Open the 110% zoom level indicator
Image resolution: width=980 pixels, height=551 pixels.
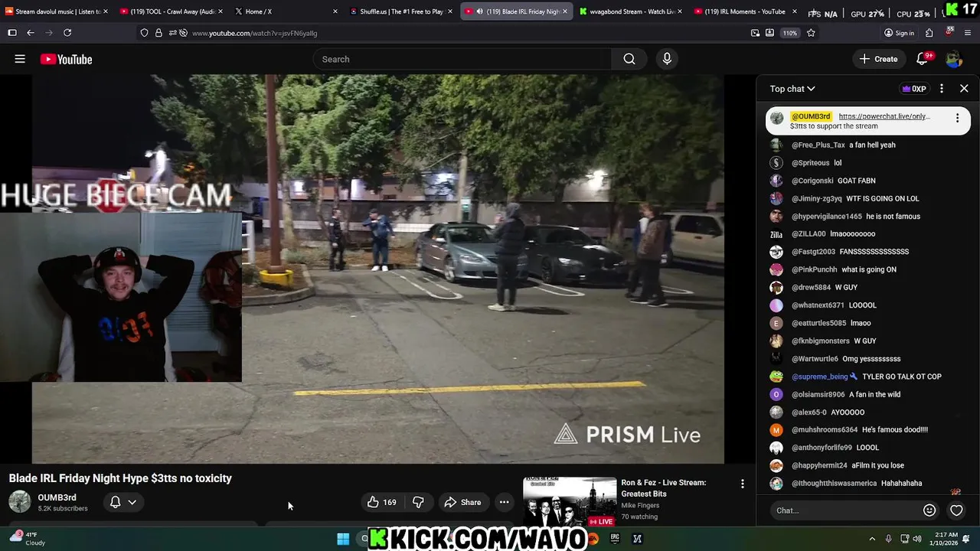click(x=790, y=33)
